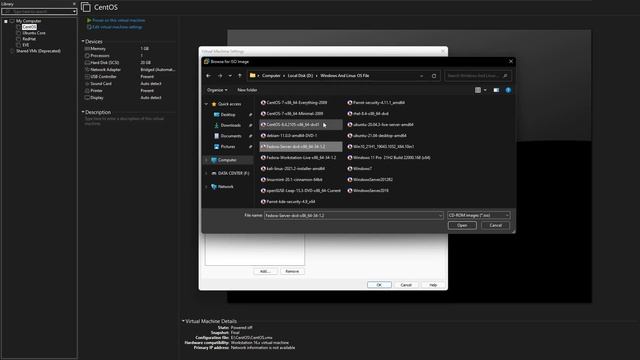Select Shared VMs (Deprecated) in Library
The height and width of the screenshot is (360, 640).
coord(38,51)
